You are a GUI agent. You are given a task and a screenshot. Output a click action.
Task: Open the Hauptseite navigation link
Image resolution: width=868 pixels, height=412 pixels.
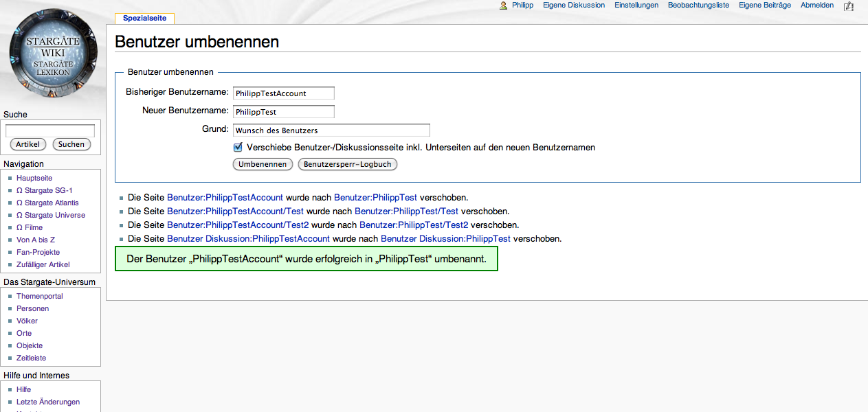point(34,178)
